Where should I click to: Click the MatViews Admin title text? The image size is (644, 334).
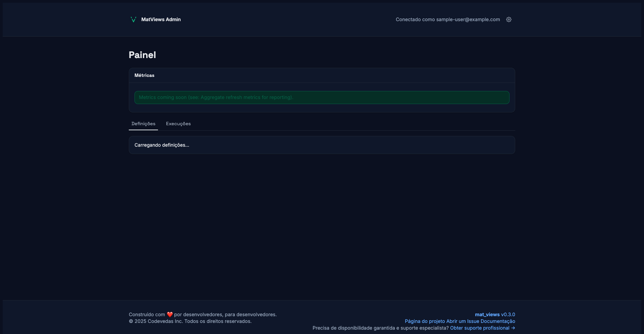click(x=161, y=19)
